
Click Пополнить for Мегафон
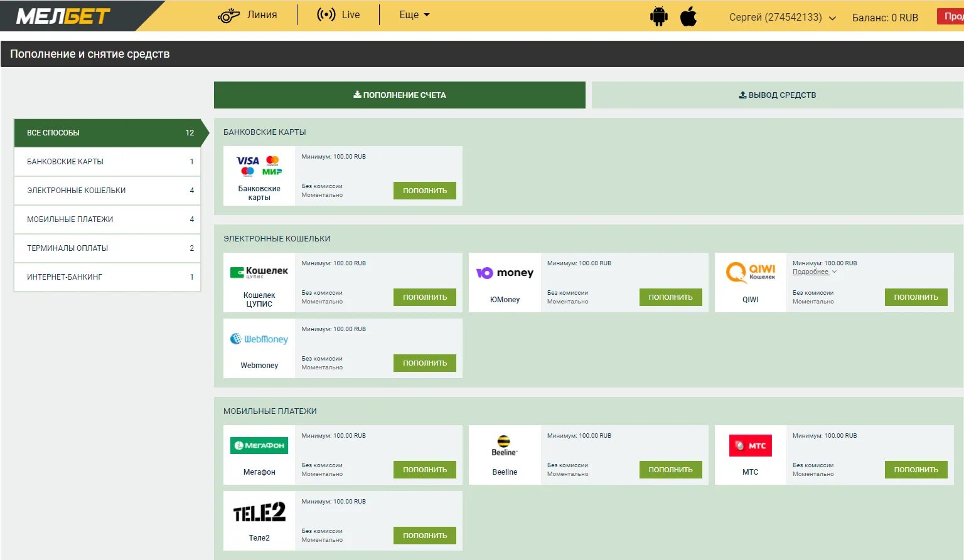(x=425, y=470)
